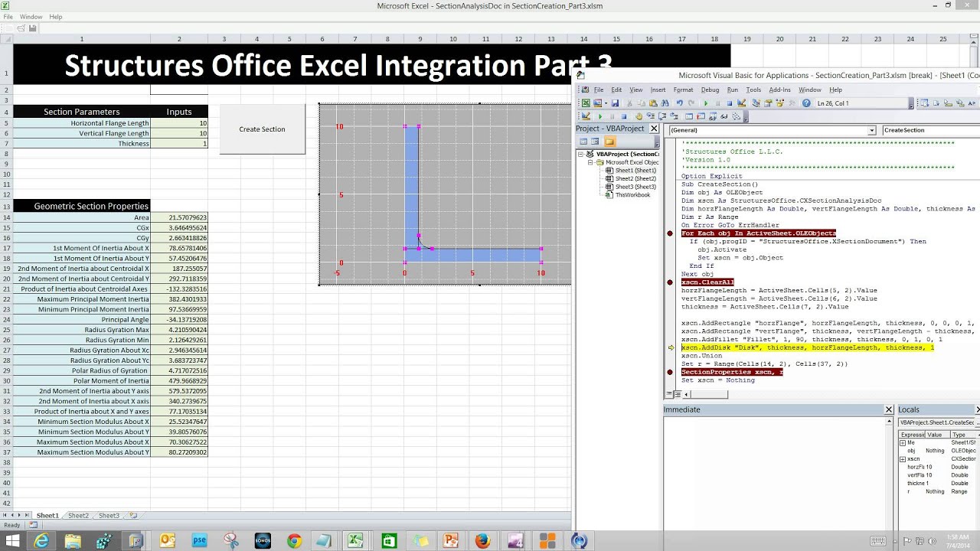980x551 pixels.
Task: Expand the xscn variable in Locals
Action: (903, 458)
